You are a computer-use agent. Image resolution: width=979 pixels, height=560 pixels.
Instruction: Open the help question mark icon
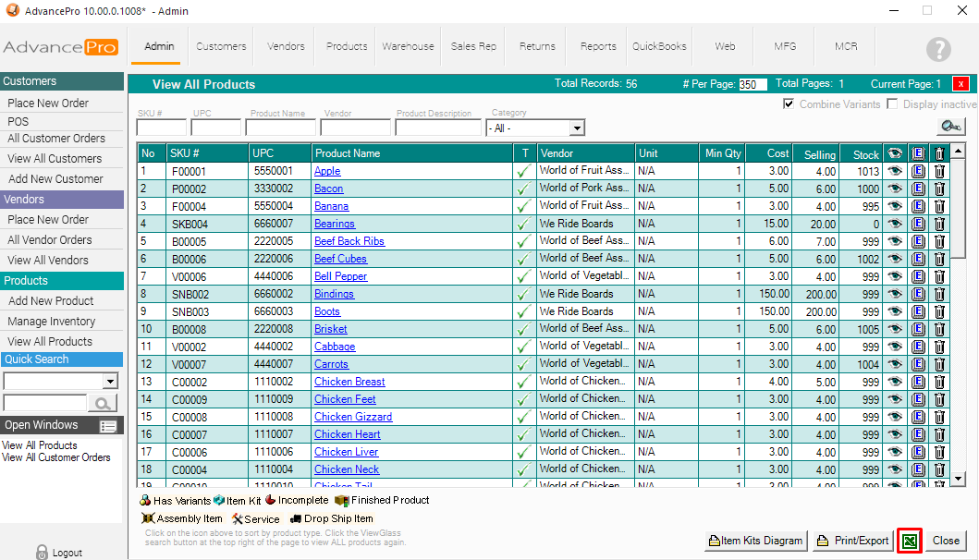coord(938,50)
